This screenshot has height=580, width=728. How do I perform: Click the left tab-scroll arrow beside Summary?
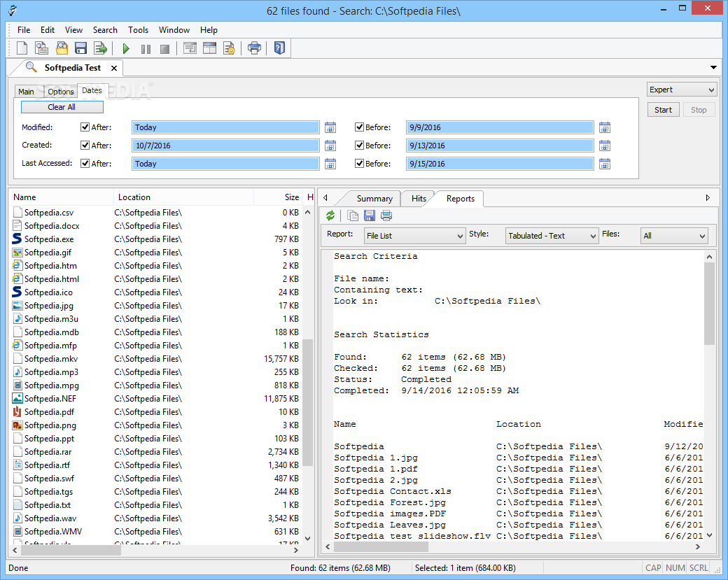325,198
